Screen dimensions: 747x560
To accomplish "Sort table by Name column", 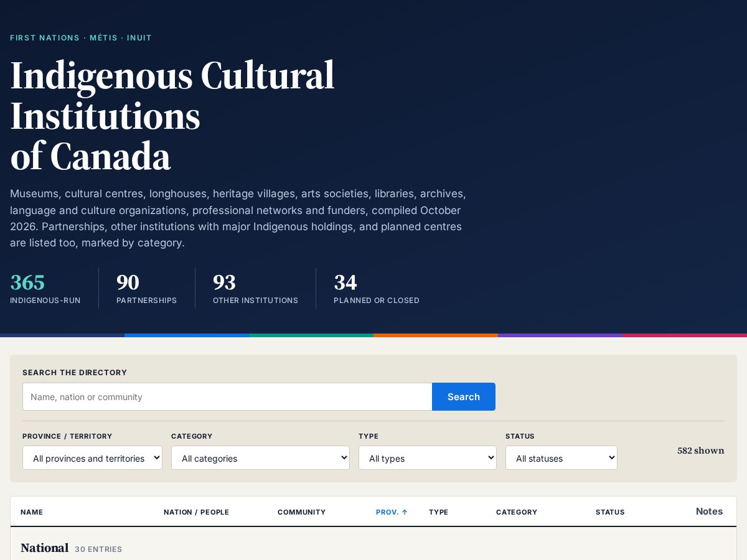I will coord(32,512).
